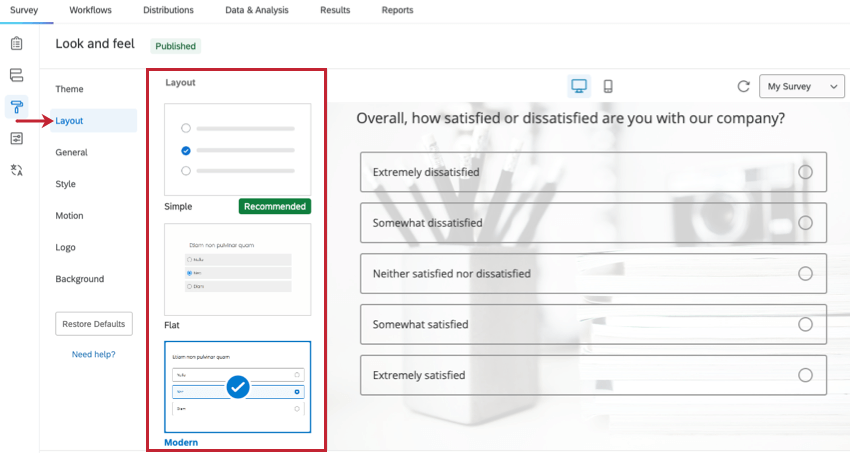Reload the survey preview with refresh icon

coord(743,86)
